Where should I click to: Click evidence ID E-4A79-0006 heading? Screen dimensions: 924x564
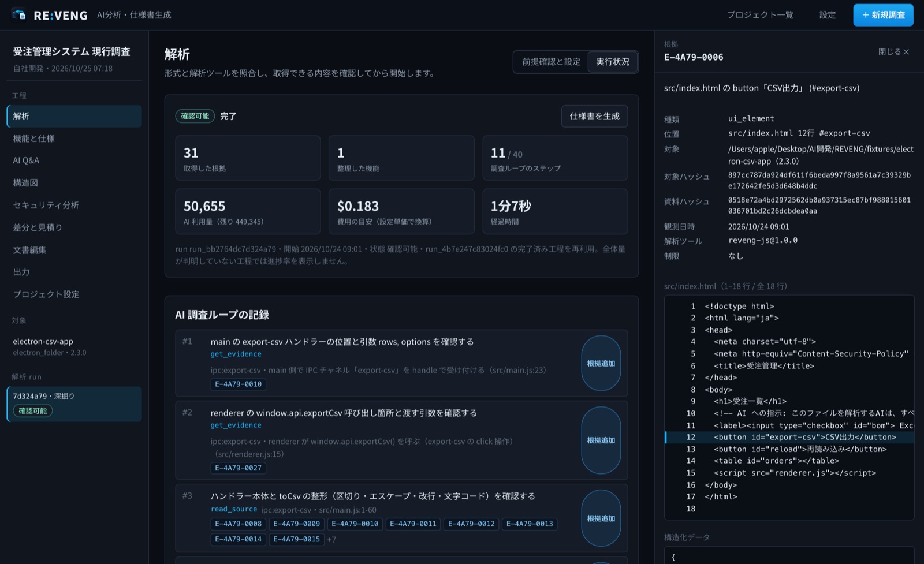click(694, 57)
